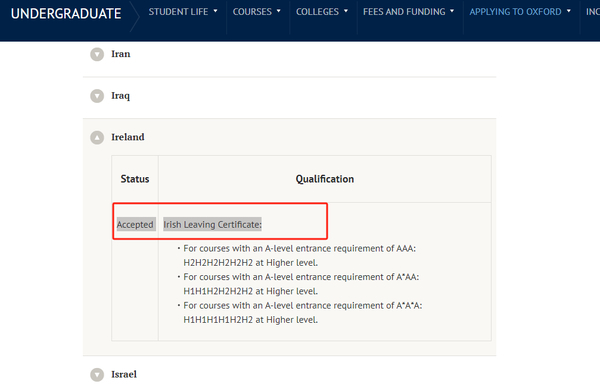
Task: Select the Student Life menu item
Action: 178,12
